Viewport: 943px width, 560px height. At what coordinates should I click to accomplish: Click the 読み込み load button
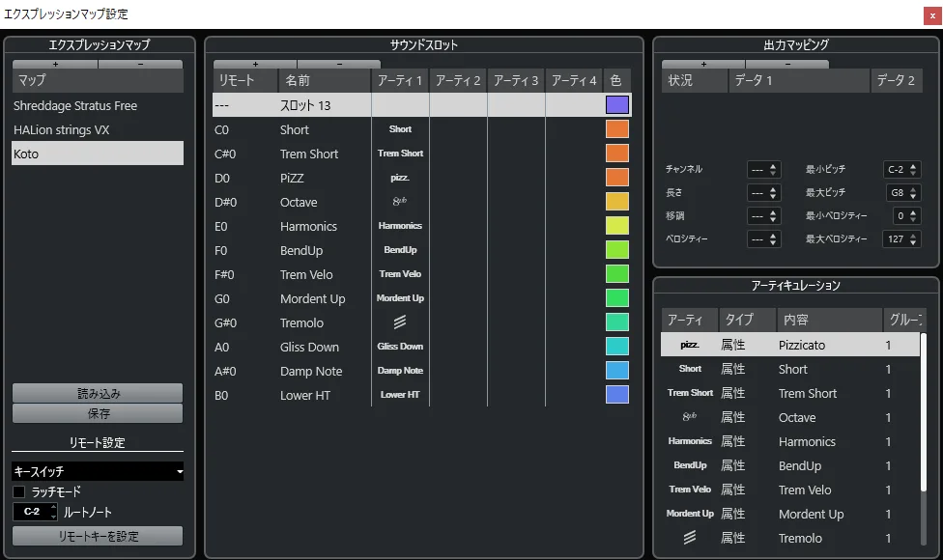pyautogui.click(x=98, y=393)
